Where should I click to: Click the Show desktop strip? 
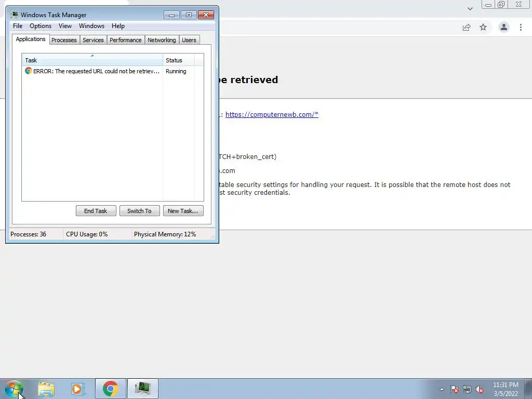coord(528,389)
